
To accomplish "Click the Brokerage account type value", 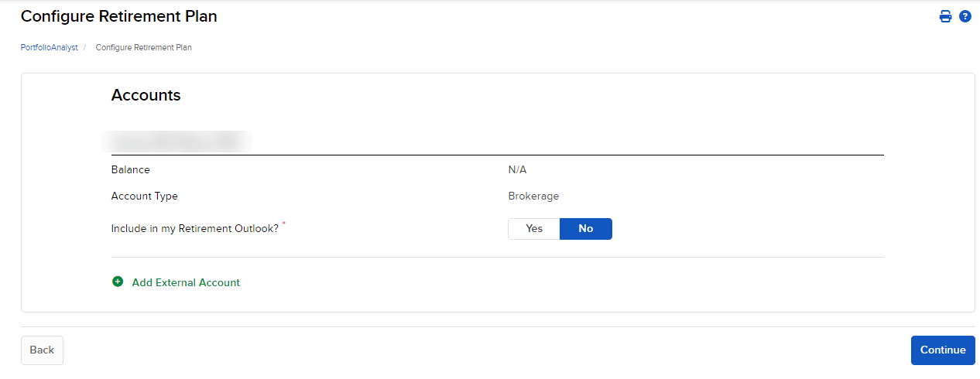I will point(533,196).
